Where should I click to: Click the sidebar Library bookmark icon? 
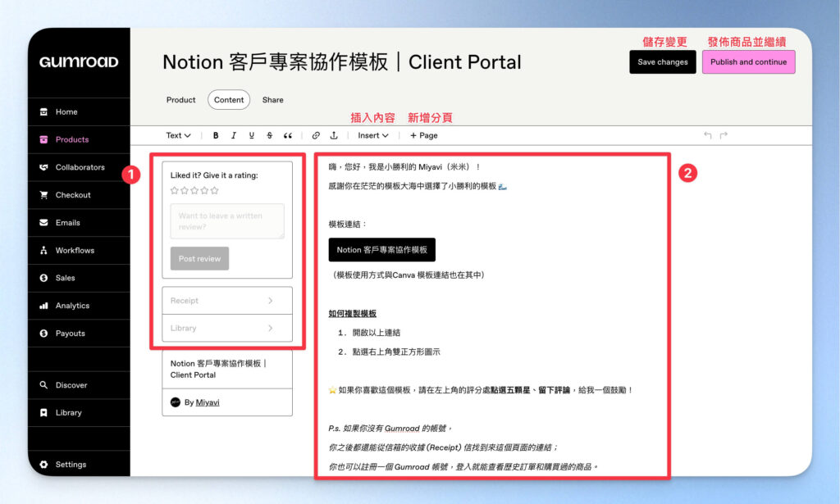pos(44,413)
